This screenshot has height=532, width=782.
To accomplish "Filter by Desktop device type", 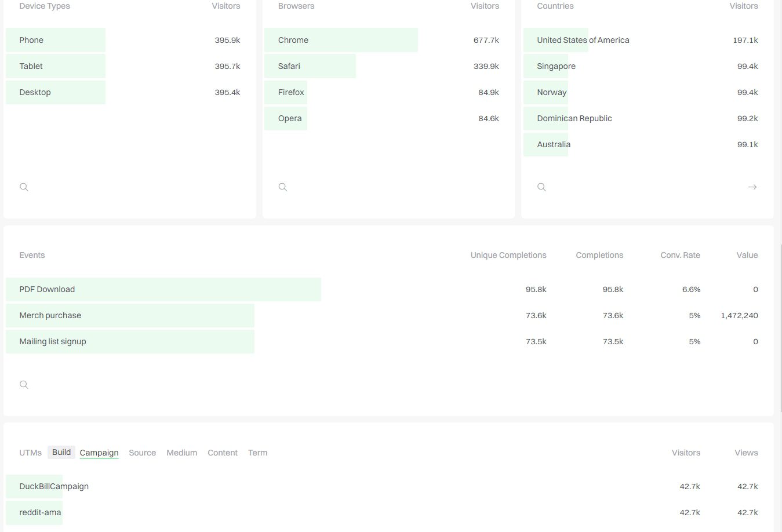I will coord(130,92).
